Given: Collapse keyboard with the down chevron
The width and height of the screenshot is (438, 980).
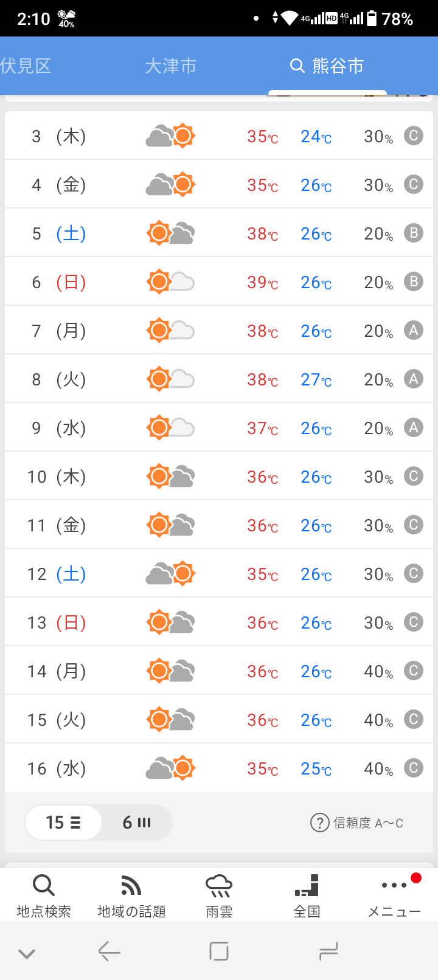Looking at the screenshot, I should click(x=27, y=953).
